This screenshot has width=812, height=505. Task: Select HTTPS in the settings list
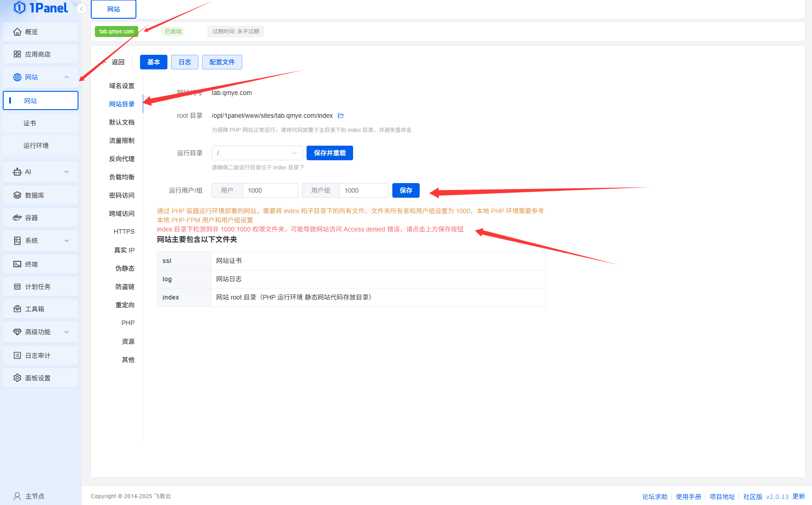(x=124, y=231)
